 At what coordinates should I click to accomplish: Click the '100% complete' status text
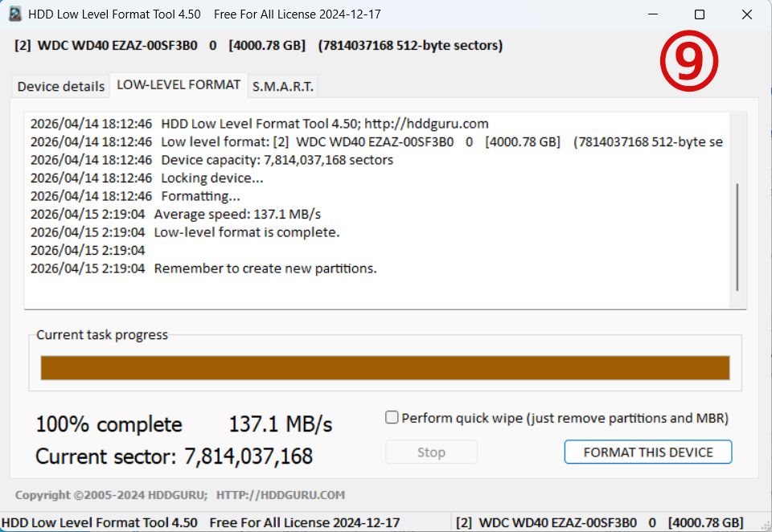click(x=109, y=424)
